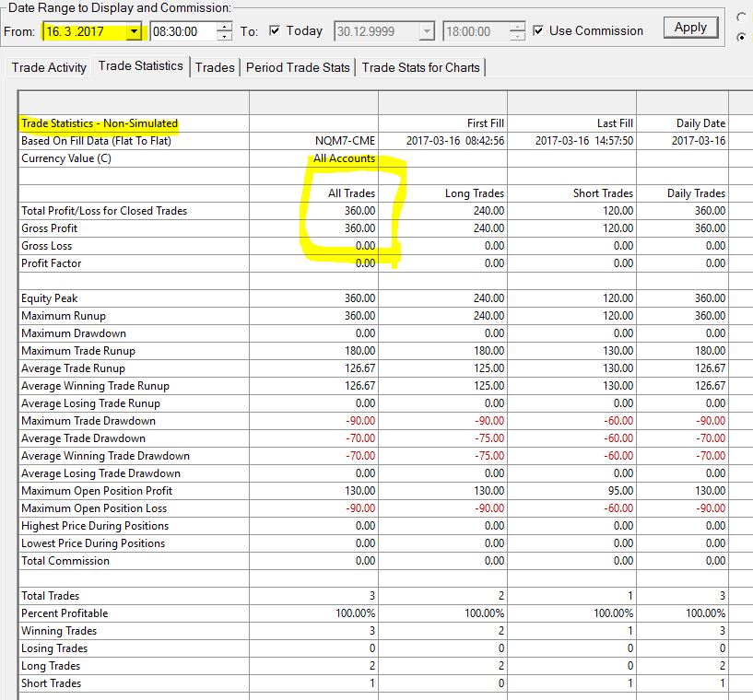Image resolution: width=753 pixels, height=700 pixels.
Task: Click the Trade Statistics - Non-Simulated heading
Action: 100,123
